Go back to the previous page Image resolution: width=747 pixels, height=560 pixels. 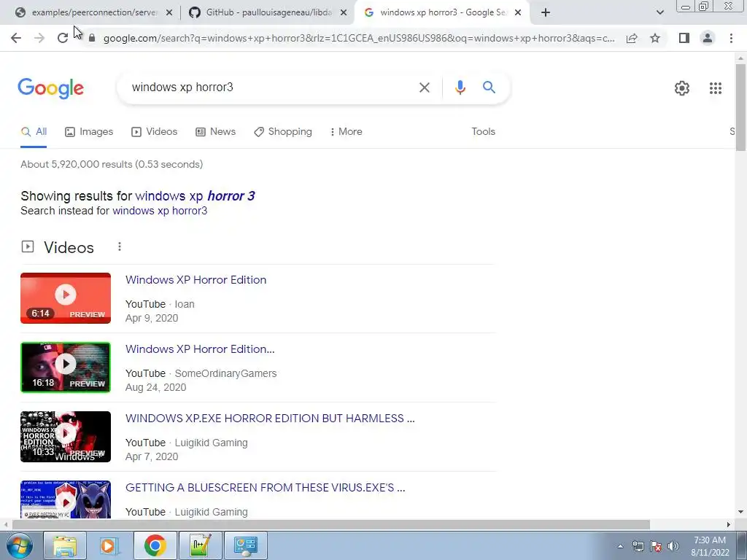(16, 38)
